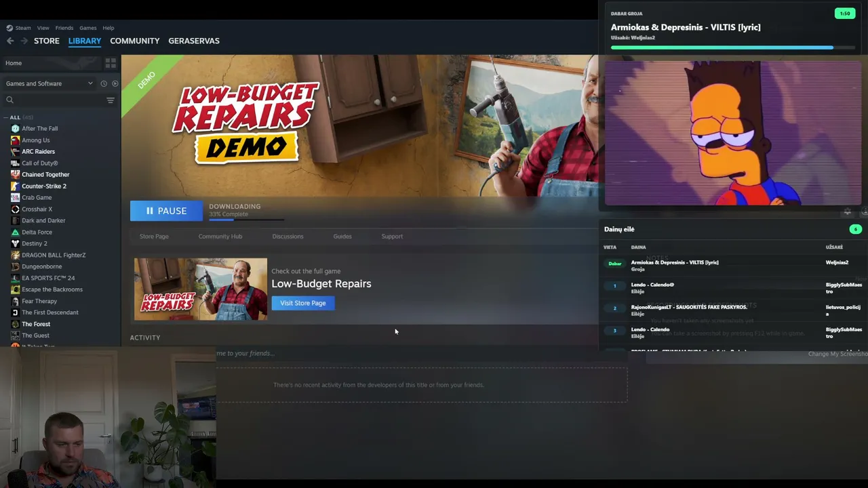Select the Chained Together game icon

point(15,175)
